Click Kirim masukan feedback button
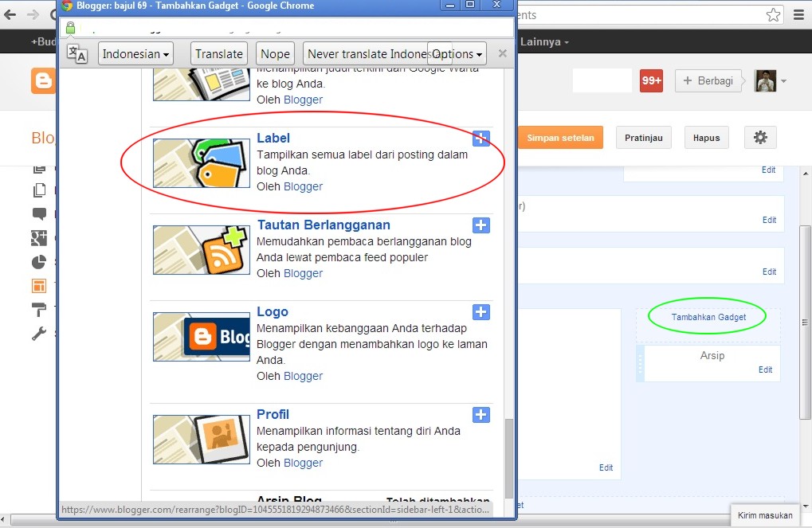The width and height of the screenshot is (812, 528). click(765, 515)
